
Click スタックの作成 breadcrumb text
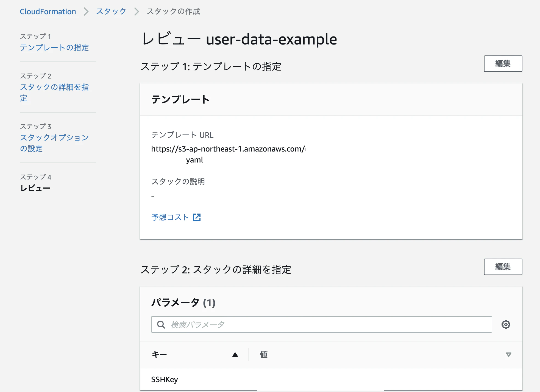click(173, 12)
